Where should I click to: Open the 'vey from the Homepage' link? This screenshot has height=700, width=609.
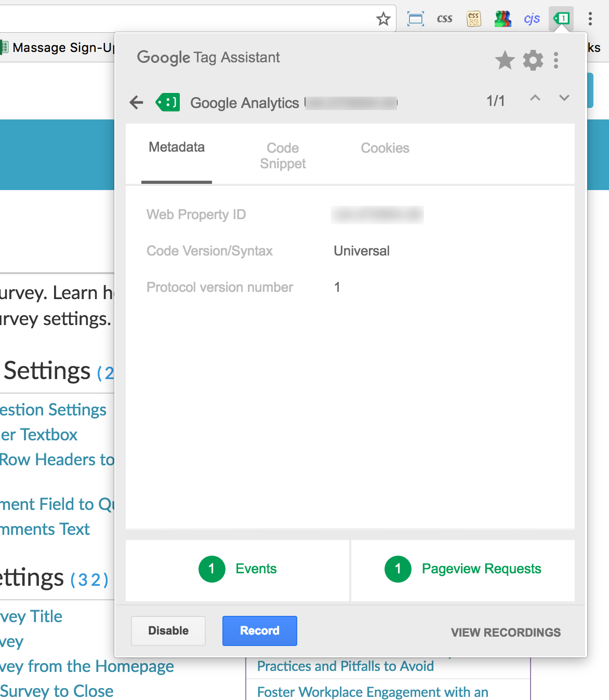(87, 666)
